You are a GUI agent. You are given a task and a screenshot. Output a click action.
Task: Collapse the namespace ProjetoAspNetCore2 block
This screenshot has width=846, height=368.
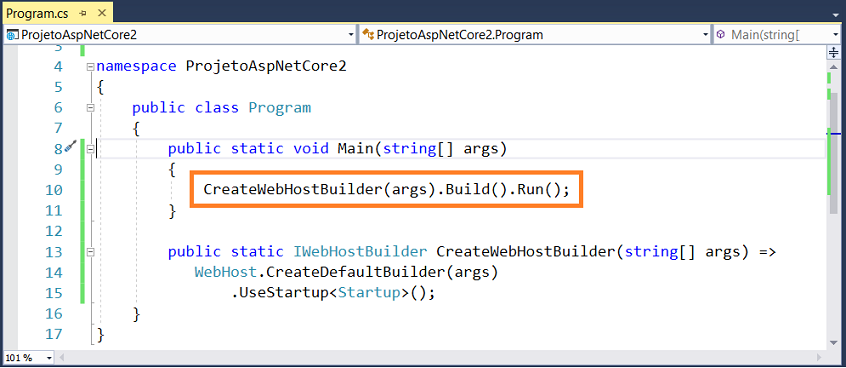90,66
